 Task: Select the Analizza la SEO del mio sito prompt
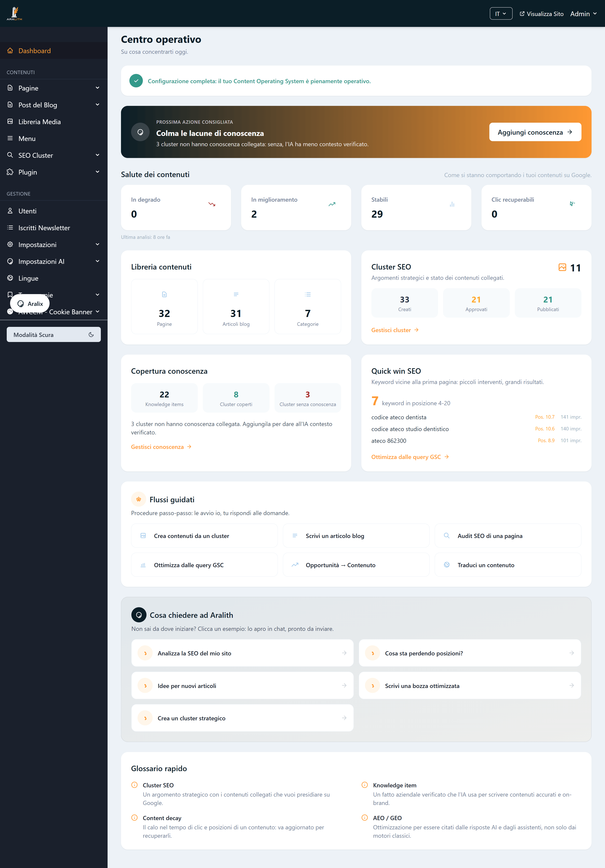tap(242, 653)
